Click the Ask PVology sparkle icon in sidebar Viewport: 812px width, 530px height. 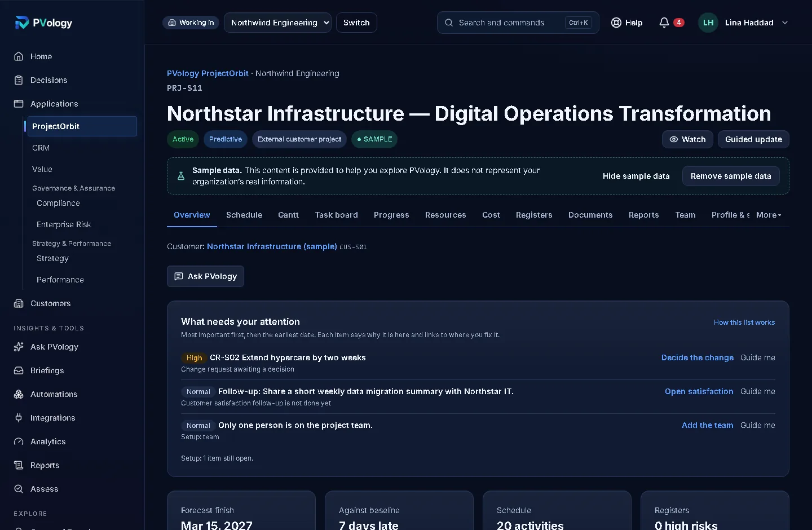(19, 347)
